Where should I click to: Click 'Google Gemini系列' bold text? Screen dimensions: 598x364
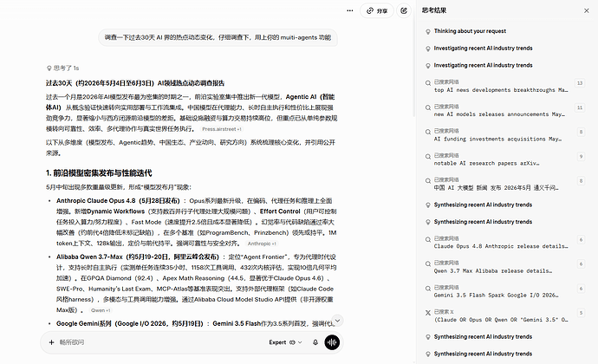(x=83, y=323)
